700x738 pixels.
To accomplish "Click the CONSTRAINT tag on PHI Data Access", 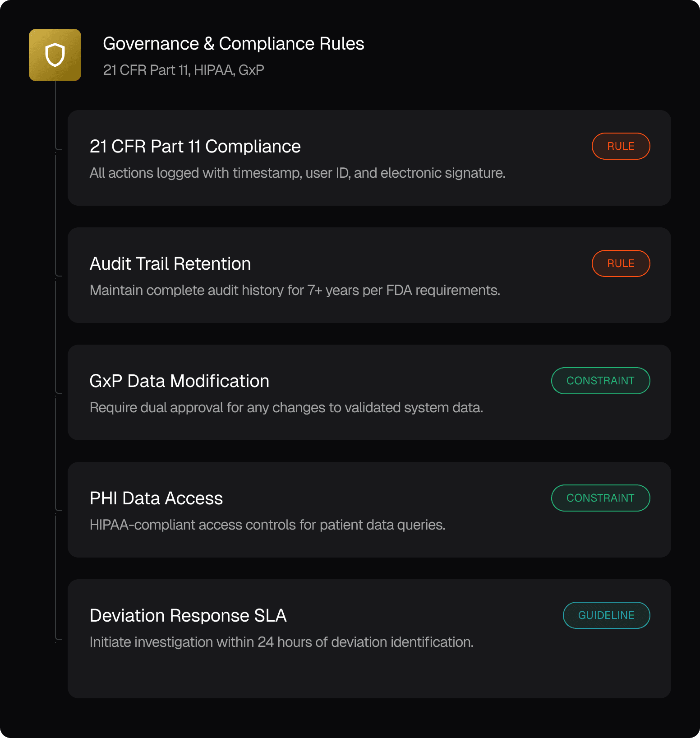I will [x=600, y=498].
